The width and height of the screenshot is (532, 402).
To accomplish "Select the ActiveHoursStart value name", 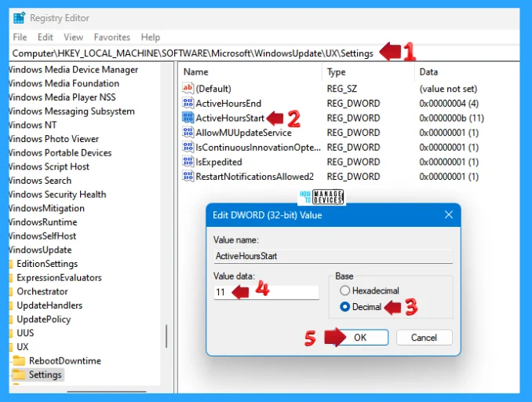I will 230,118.
